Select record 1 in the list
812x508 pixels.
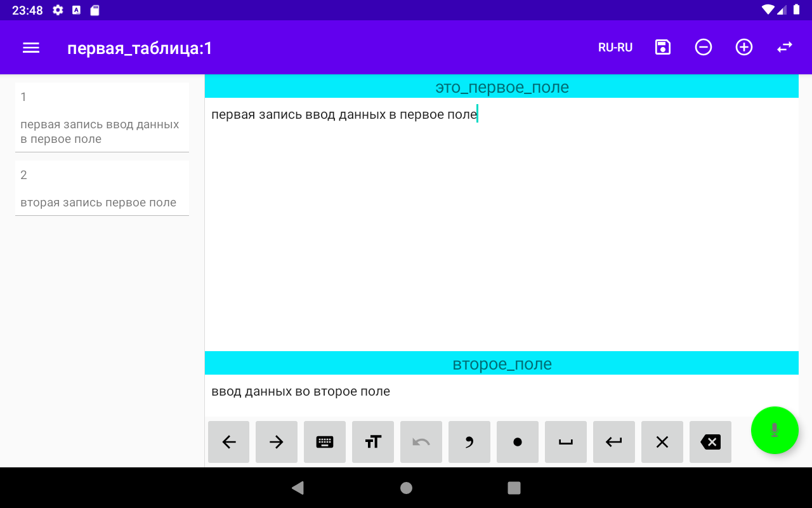[102, 117]
